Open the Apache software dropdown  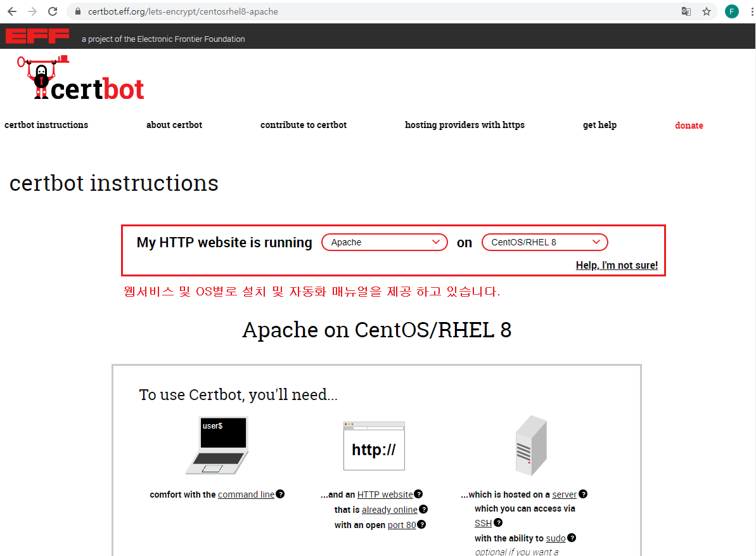pos(385,242)
